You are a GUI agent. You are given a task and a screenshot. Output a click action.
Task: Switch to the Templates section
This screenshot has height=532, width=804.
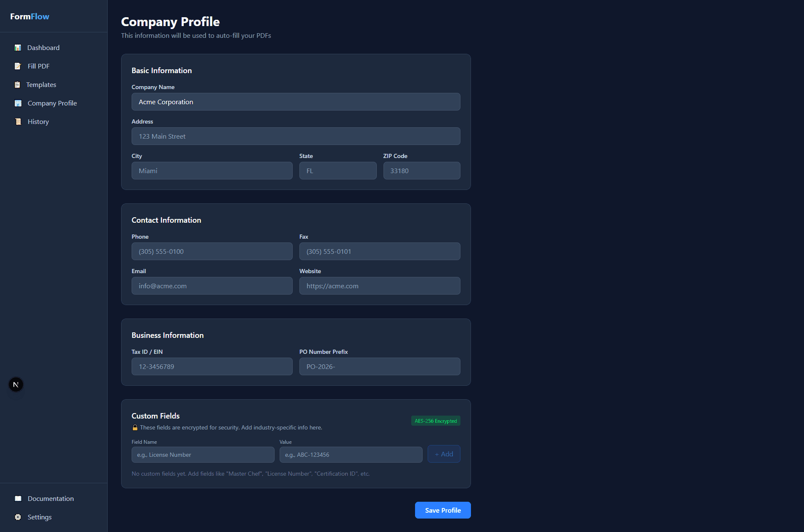click(x=41, y=84)
